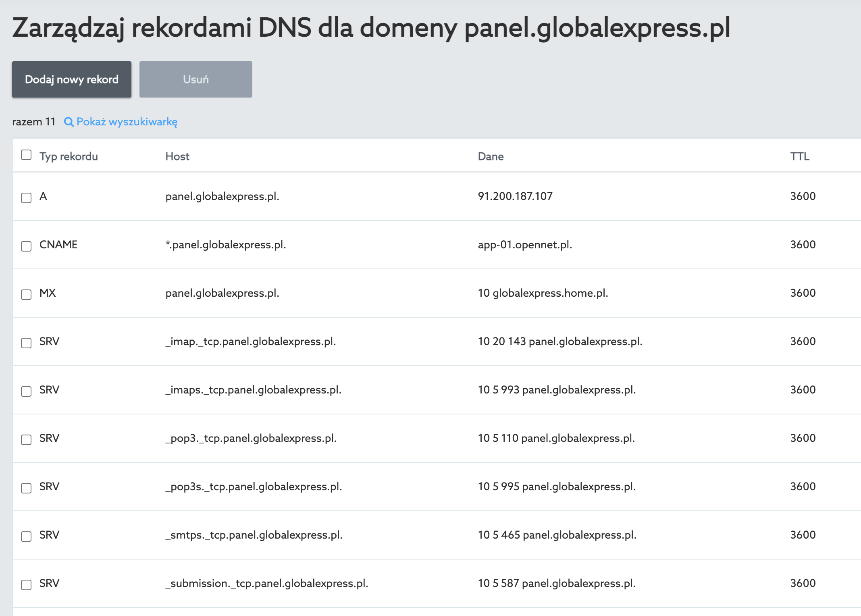This screenshot has height=616, width=861.
Task: Toggle the select-all checkbox in header
Action: tap(26, 155)
